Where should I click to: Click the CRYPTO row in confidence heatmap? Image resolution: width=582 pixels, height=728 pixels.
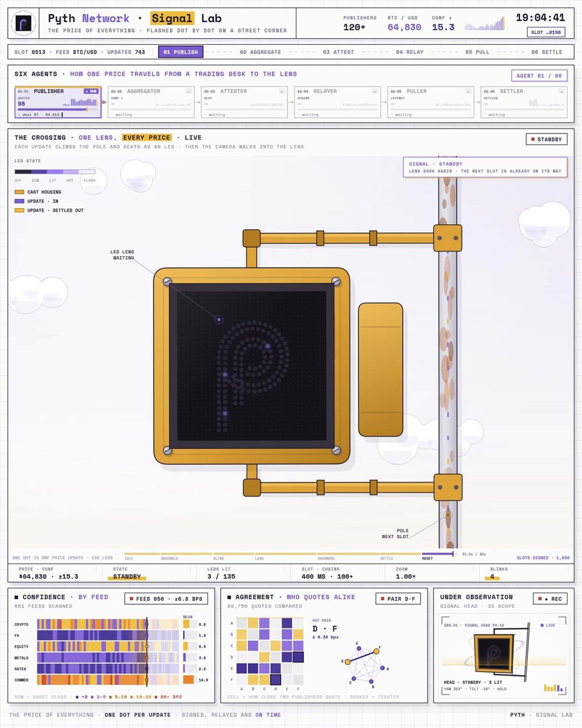108,624
